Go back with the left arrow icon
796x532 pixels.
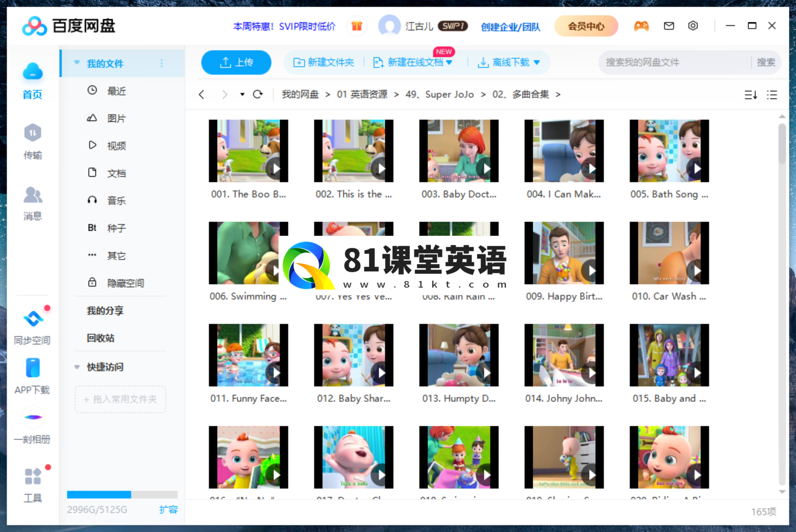point(202,95)
